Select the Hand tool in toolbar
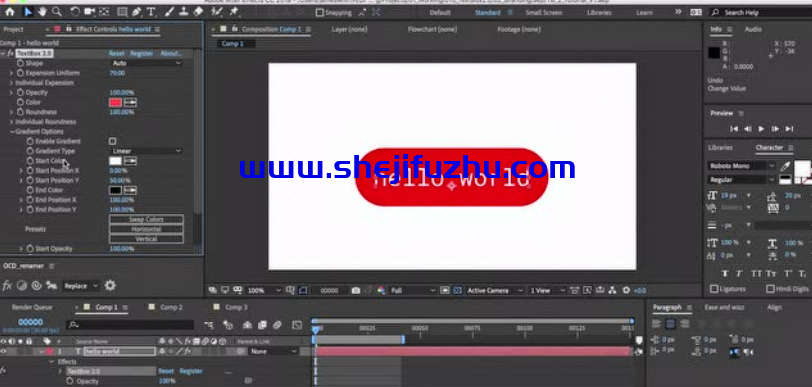The image size is (812, 387). [42, 11]
